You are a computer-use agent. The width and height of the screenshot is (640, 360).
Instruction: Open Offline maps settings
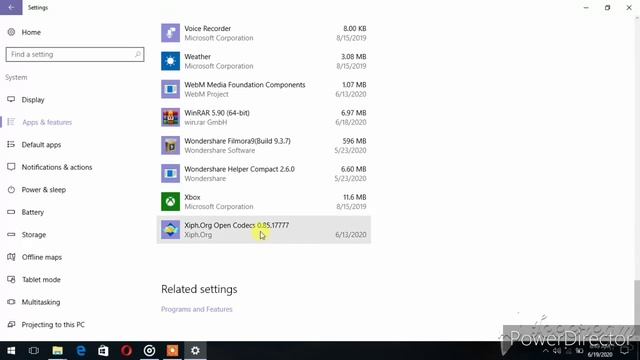click(x=42, y=257)
